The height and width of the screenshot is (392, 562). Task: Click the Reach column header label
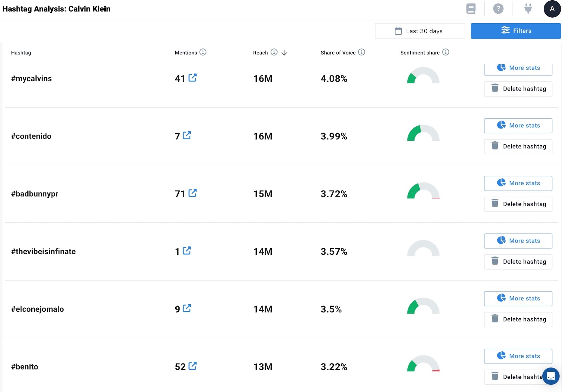[260, 53]
